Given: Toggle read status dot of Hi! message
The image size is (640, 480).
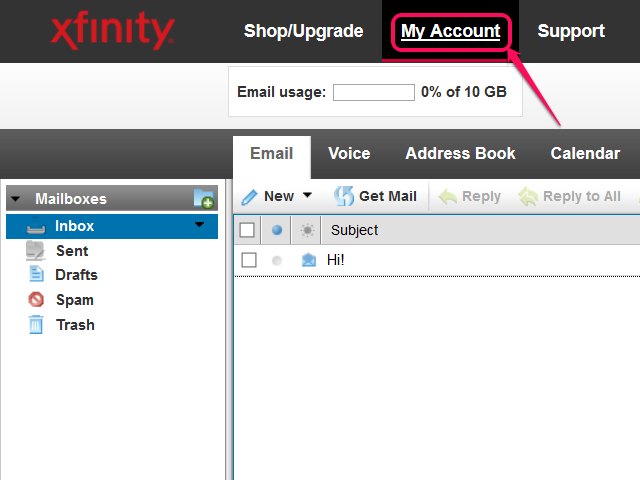Looking at the screenshot, I should click(x=277, y=260).
